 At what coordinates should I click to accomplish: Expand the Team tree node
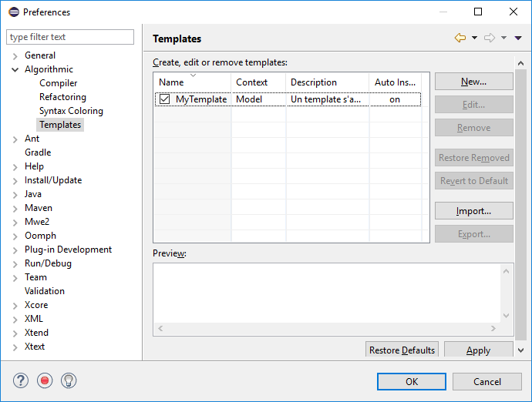click(15, 278)
